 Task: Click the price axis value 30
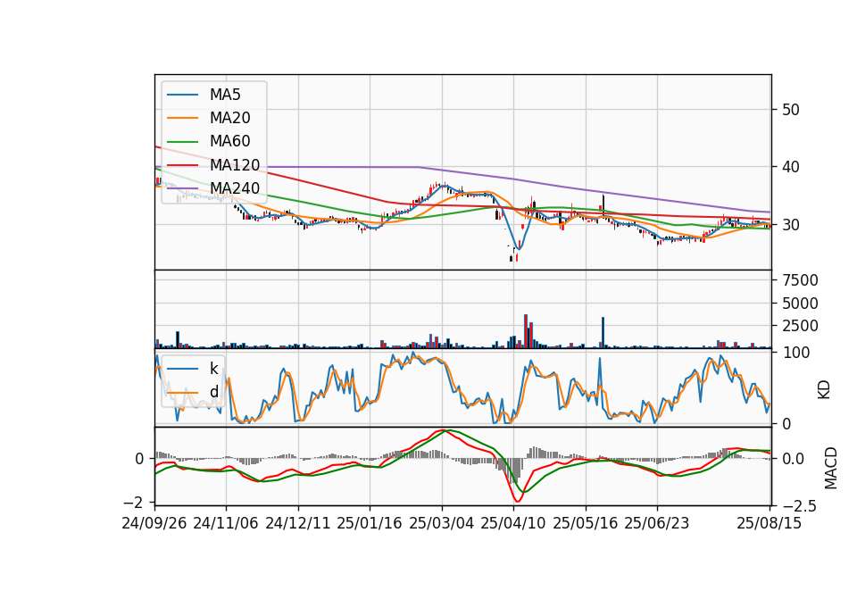(790, 225)
